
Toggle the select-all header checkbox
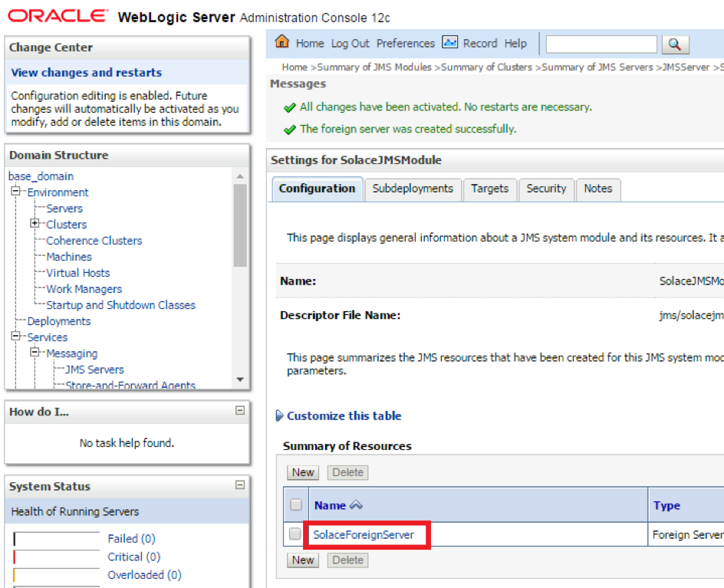pyautogui.click(x=295, y=505)
